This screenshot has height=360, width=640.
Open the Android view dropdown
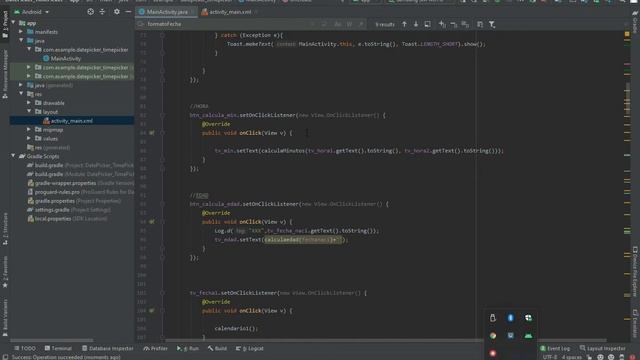[32, 12]
